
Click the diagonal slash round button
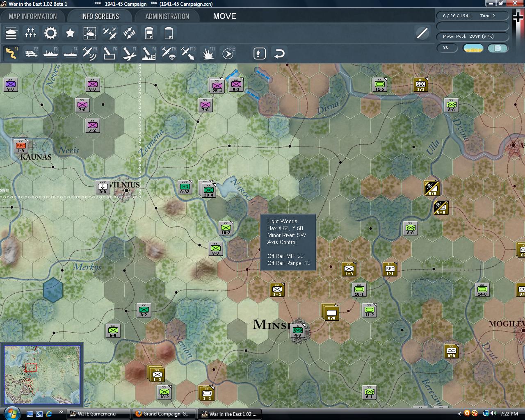pos(422,33)
